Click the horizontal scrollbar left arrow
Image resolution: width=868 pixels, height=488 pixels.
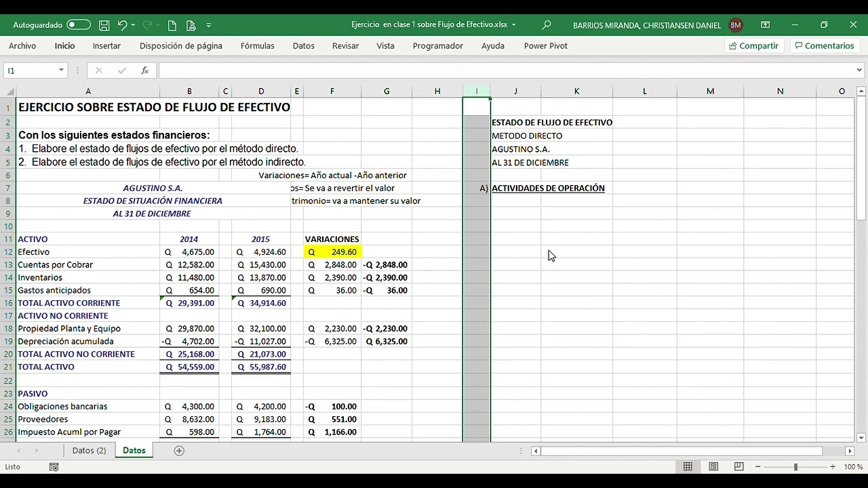(x=536, y=451)
